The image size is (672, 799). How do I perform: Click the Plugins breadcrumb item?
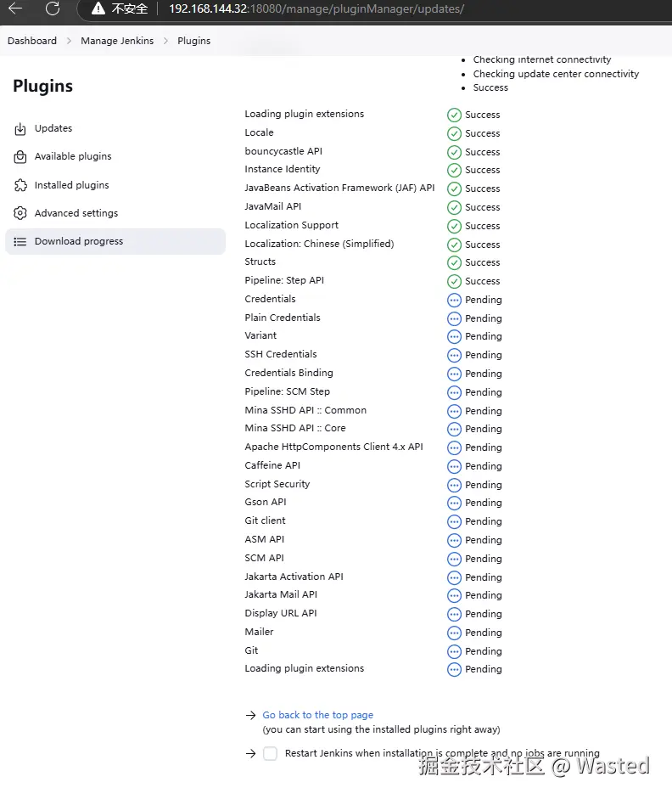(x=193, y=41)
